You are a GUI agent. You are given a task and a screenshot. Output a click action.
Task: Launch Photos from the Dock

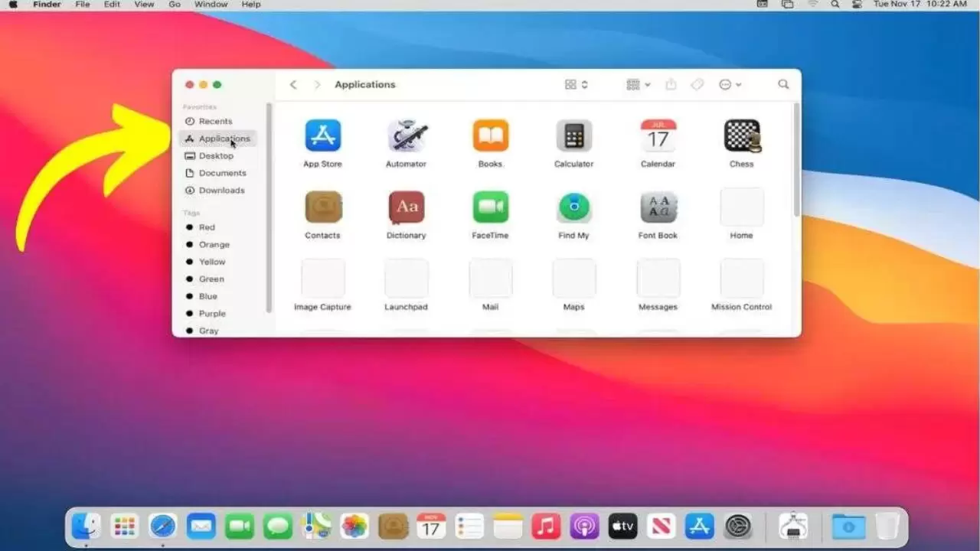tap(354, 527)
